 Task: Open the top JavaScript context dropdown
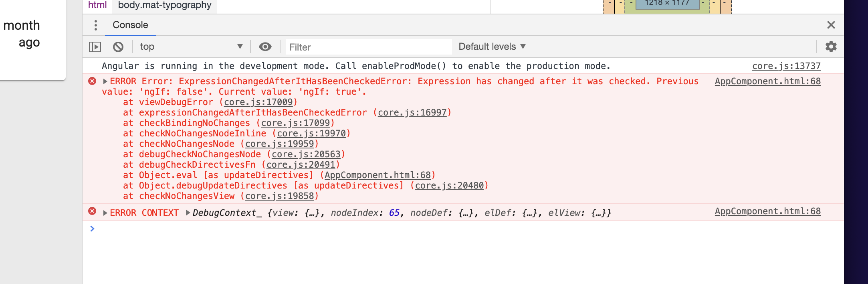191,47
